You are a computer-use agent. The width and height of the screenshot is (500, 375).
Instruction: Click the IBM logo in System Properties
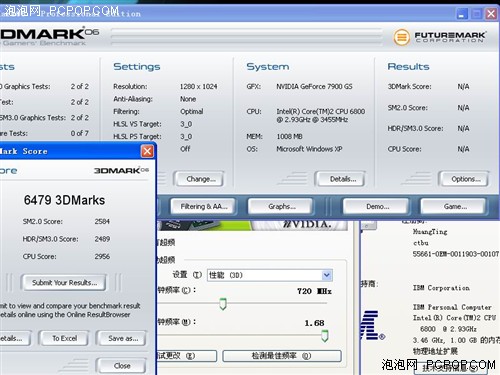coord(370,325)
